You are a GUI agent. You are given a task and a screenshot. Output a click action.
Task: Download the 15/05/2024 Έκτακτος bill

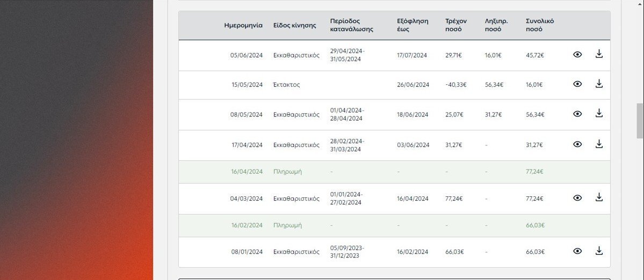[599, 84]
